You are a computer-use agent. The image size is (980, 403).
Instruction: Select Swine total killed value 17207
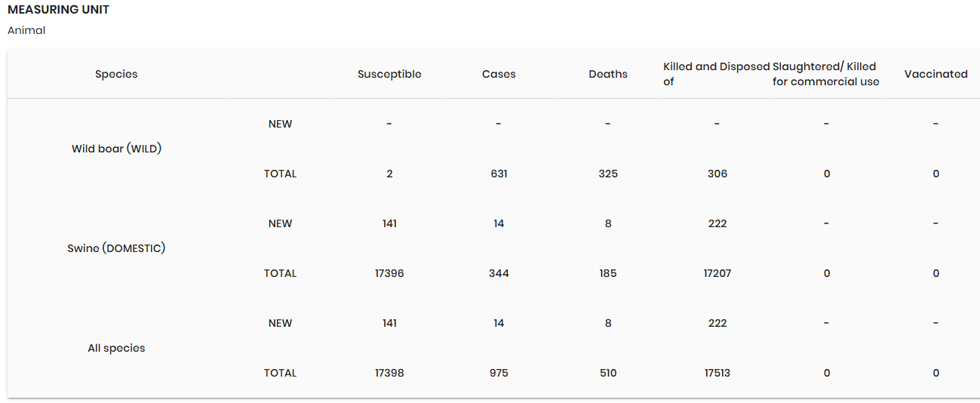(717, 273)
